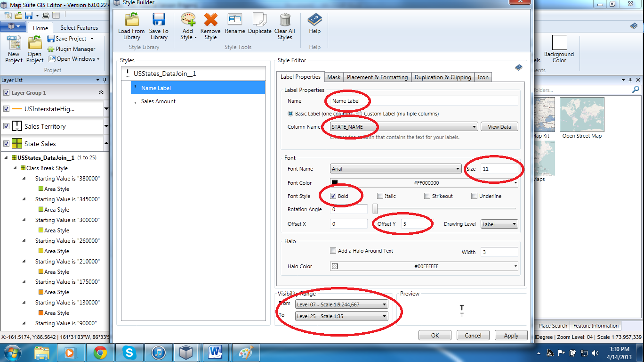Open the Font Name Arial dropdown
The width and height of the screenshot is (644, 362).
pyautogui.click(x=458, y=169)
